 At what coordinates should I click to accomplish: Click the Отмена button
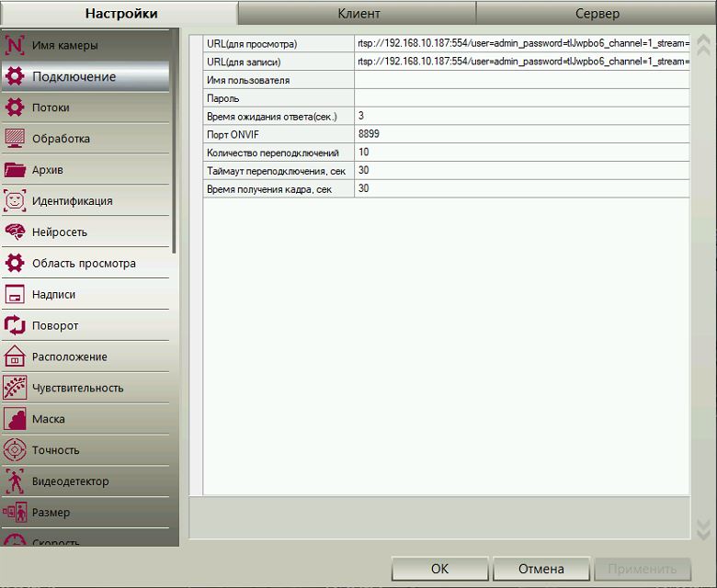pyautogui.click(x=541, y=569)
